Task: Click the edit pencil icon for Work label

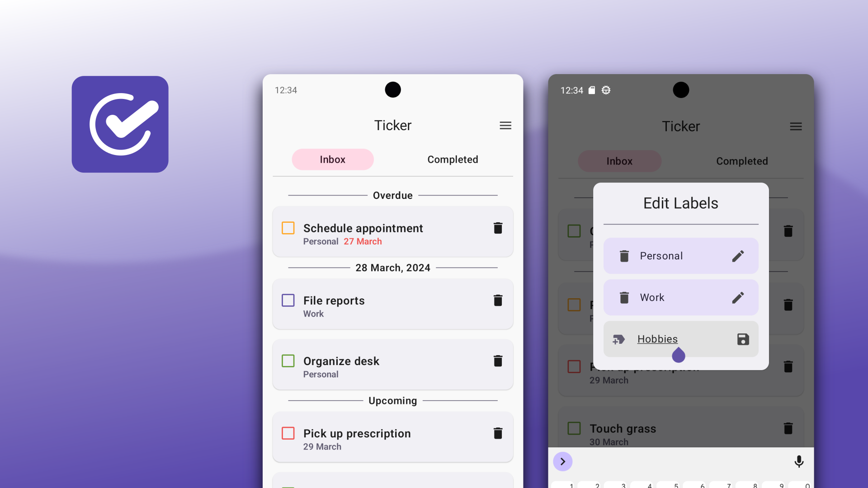Action: tap(737, 297)
